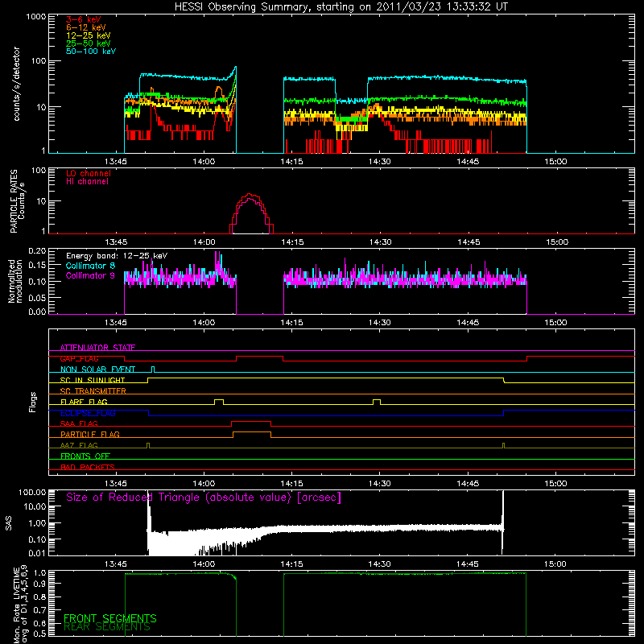Click the ATTENUATOR_STATE flag label
The image size is (644, 644).
pos(97,348)
